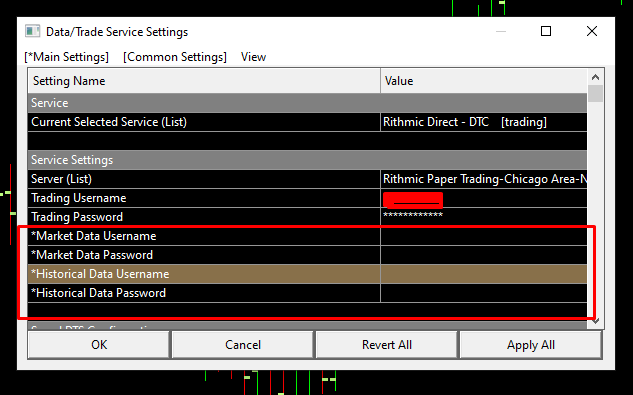This screenshot has height=395, width=633.
Task: Click the 'Service Settings' section header
Action: [x=307, y=160]
